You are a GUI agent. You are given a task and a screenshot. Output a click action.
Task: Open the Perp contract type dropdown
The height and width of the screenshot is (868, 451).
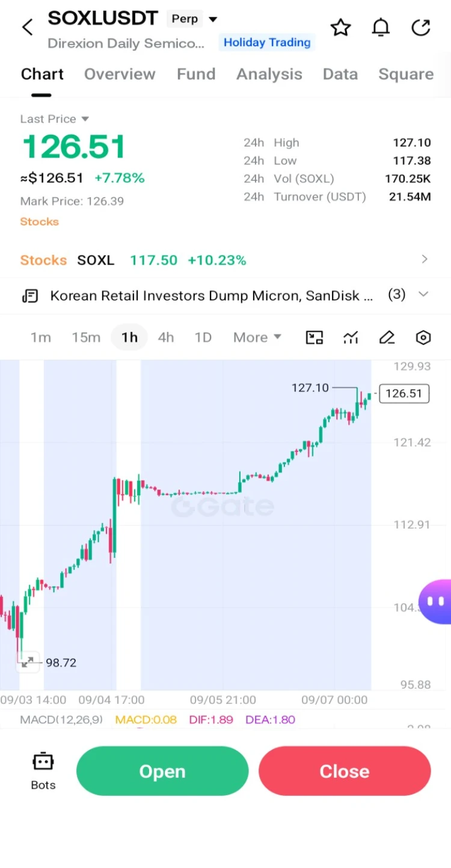pyautogui.click(x=192, y=19)
